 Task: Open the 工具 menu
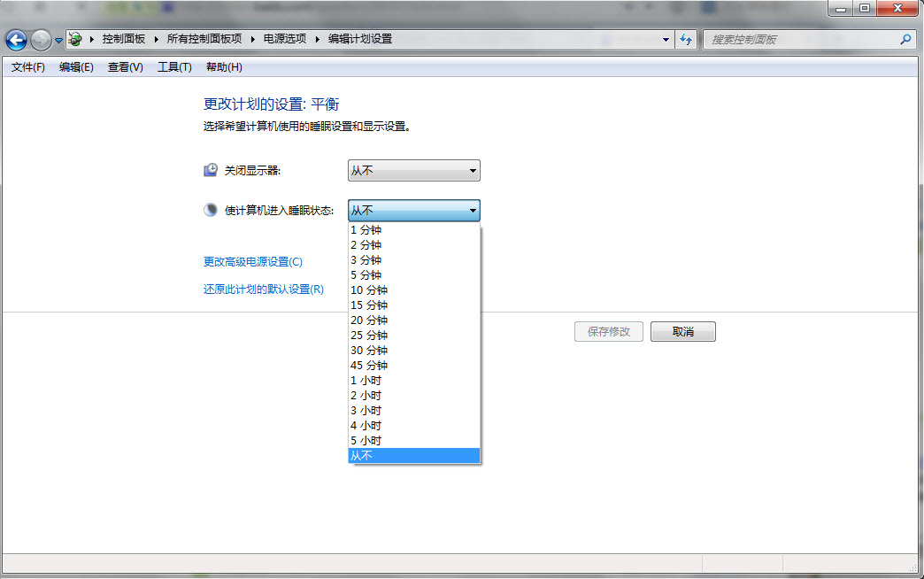tap(173, 66)
